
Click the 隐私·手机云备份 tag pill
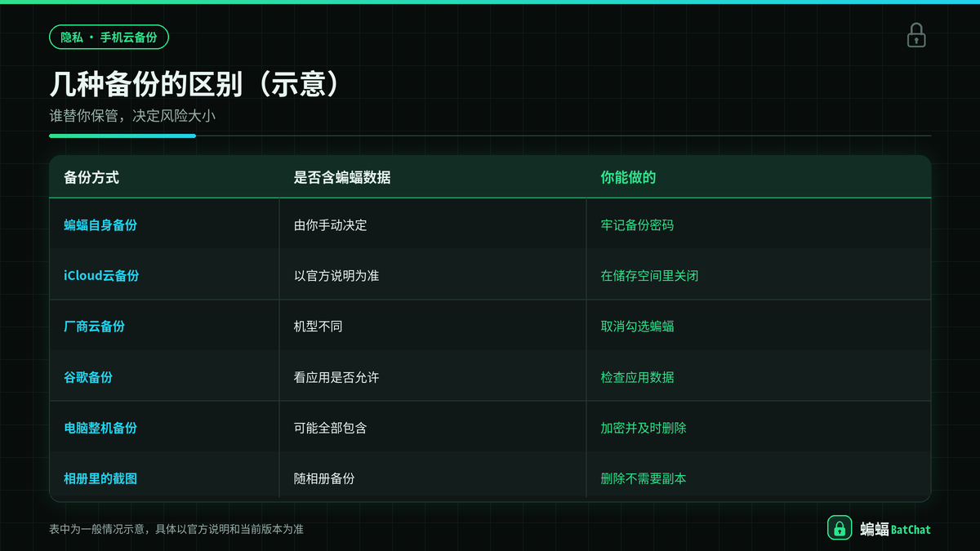click(109, 38)
